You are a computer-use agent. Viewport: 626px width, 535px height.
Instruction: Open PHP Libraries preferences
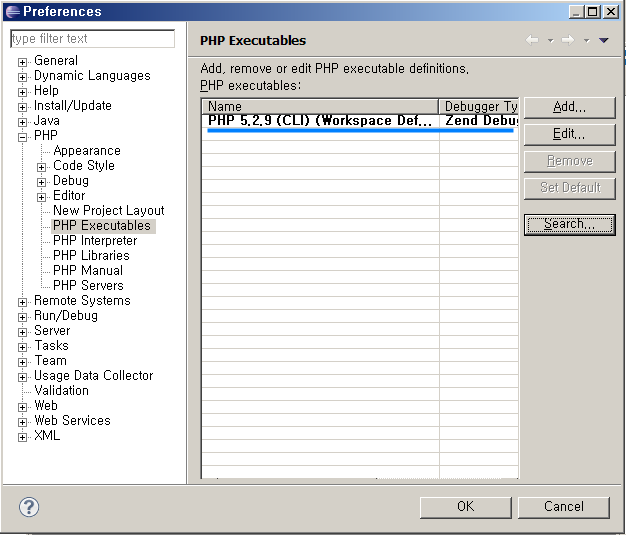tap(91, 256)
